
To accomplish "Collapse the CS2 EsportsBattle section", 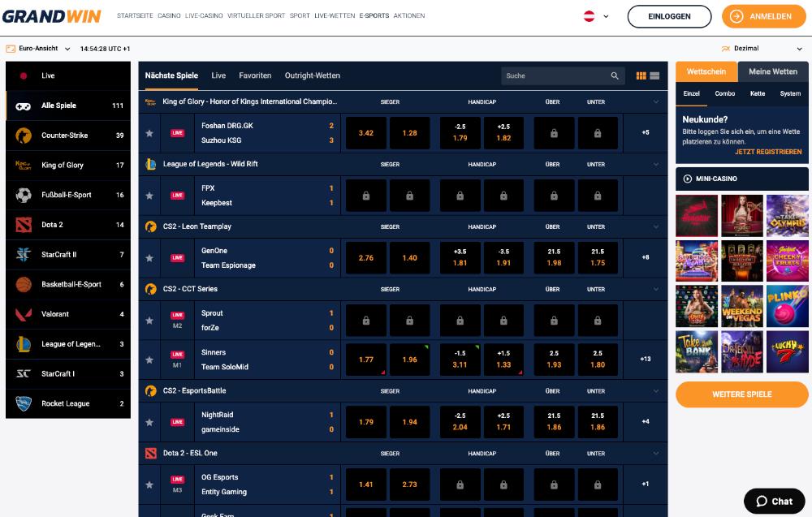I will 656,391.
